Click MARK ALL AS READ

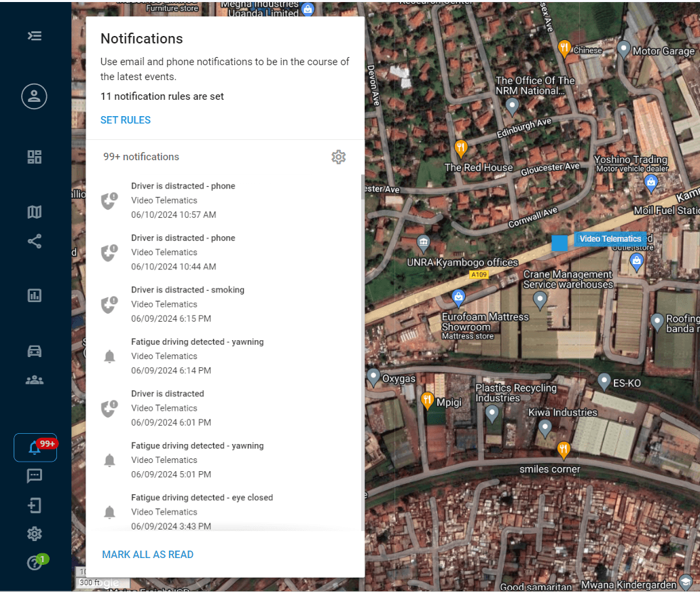148,555
